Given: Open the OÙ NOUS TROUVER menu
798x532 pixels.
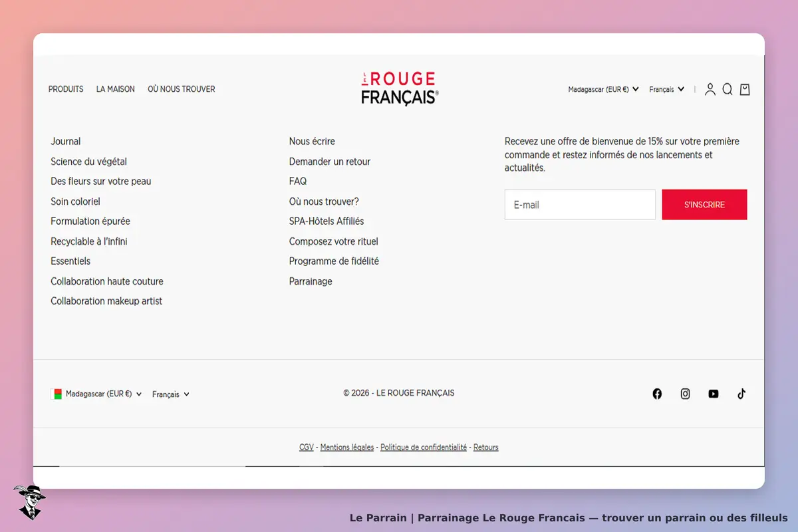Looking at the screenshot, I should pos(182,89).
